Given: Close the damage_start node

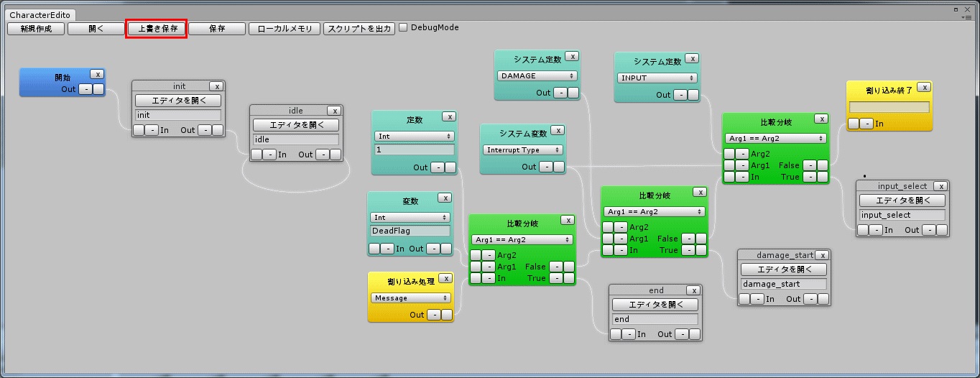Looking at the screenshot, I should point(822,255).
